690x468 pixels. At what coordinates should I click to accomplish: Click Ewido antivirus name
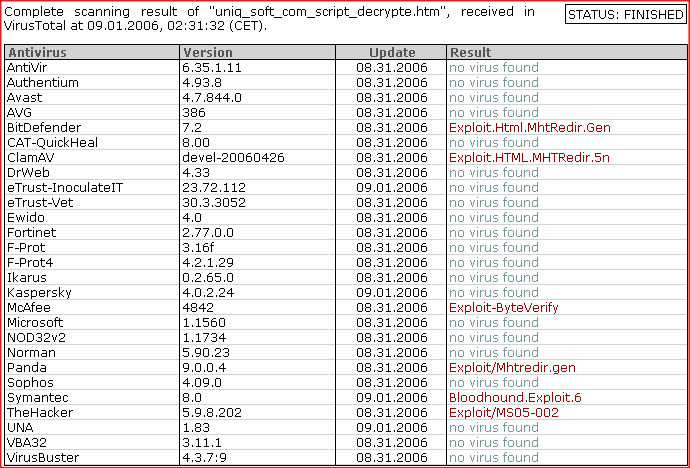click(26, 217)
